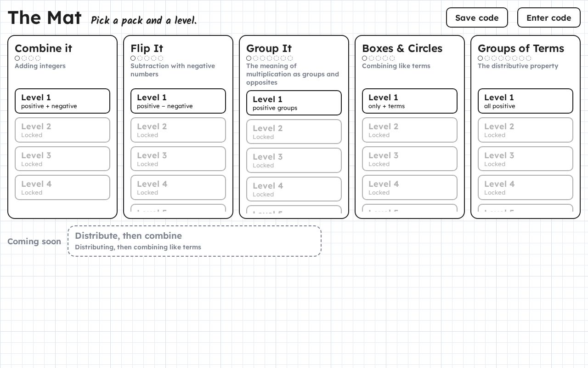The image size is (588, 368).
Task: Click locked Level 3 in Flip It
Action: [x=178, y=159]
